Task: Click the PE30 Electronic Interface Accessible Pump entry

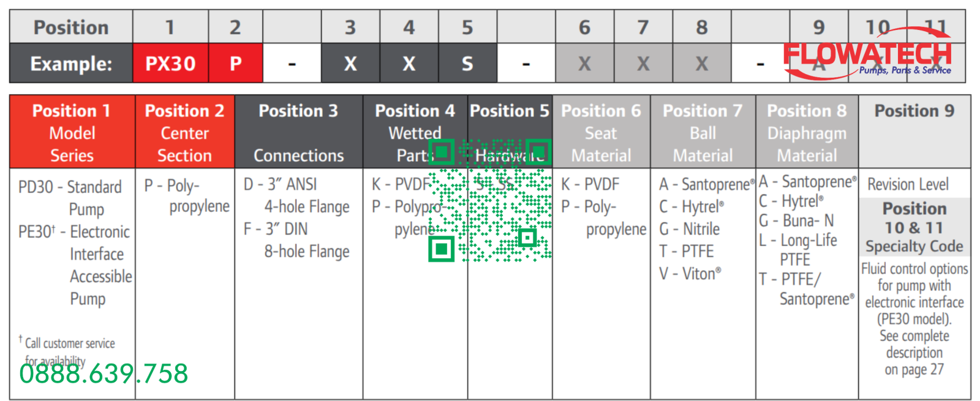Action: [x=75, y=265]
